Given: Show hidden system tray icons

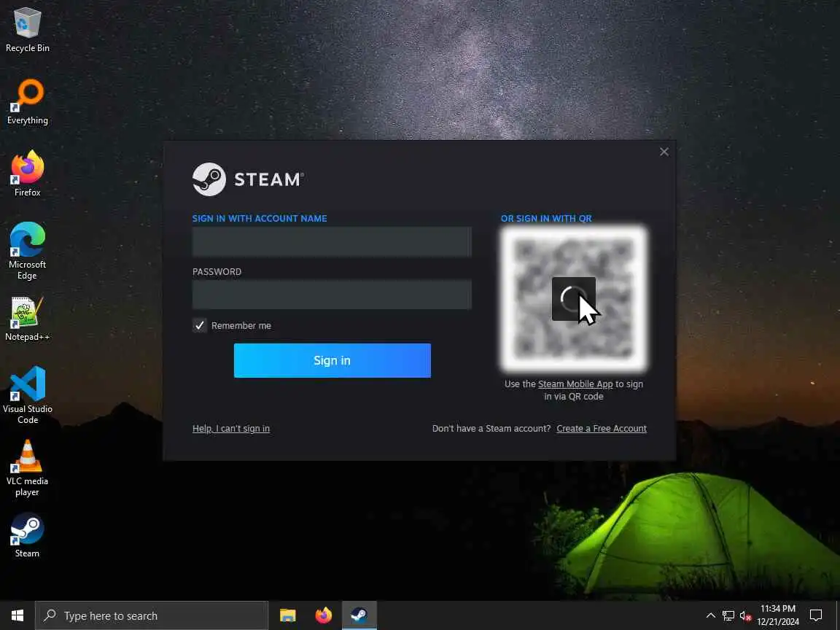Looking at the screenshot, I should (x=710, y=615).
